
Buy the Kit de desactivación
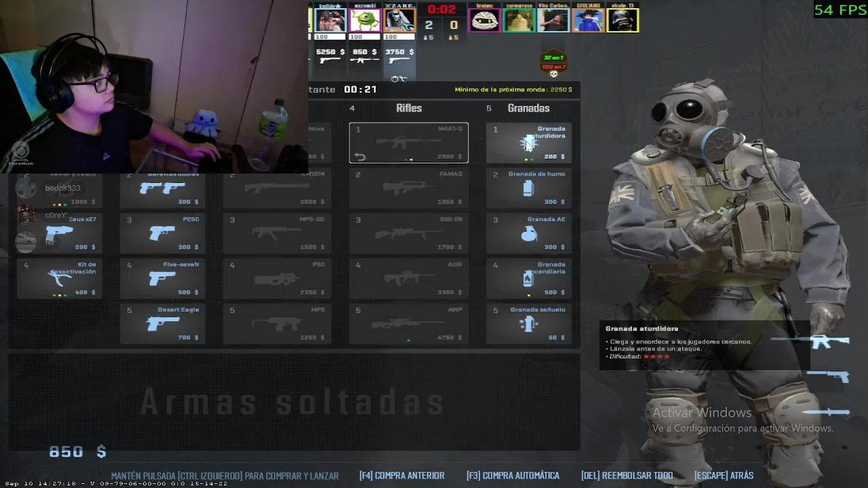pos(60,279)
